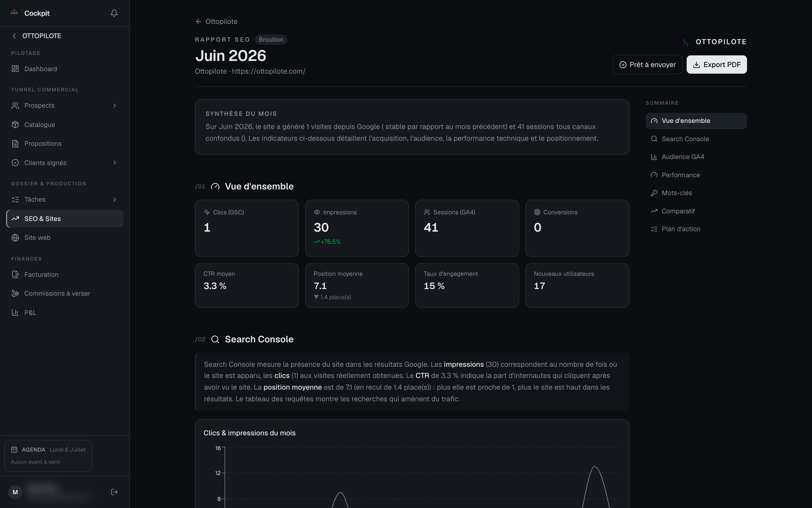Click the Search Console magnifier heading icon
This screenshot has width=812, height=508.
[x=215, y=339]
